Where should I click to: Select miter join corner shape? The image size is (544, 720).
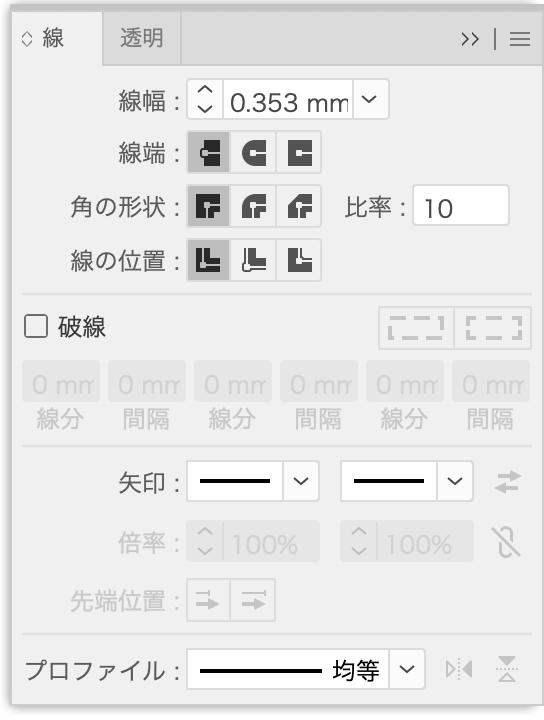pos(208,206)
